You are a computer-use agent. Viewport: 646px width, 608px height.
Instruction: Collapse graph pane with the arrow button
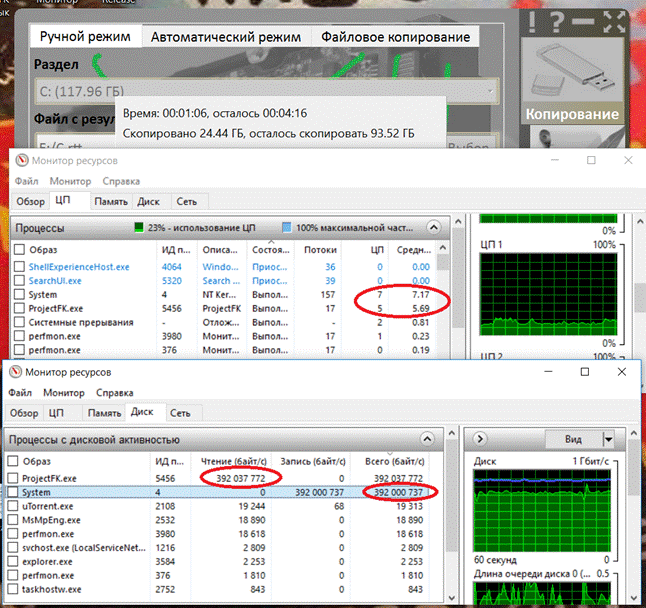pos(481,439)
